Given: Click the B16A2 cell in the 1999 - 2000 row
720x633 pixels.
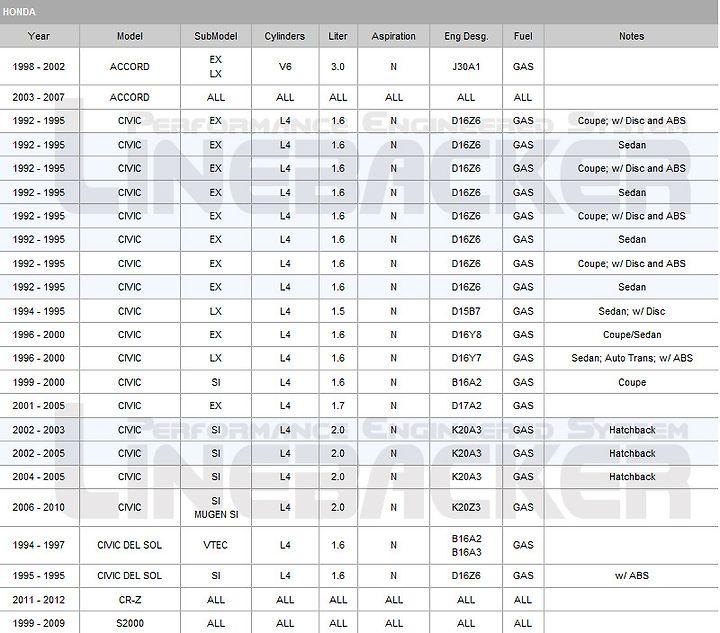Looking at the screenshot, I should (466, 382).
